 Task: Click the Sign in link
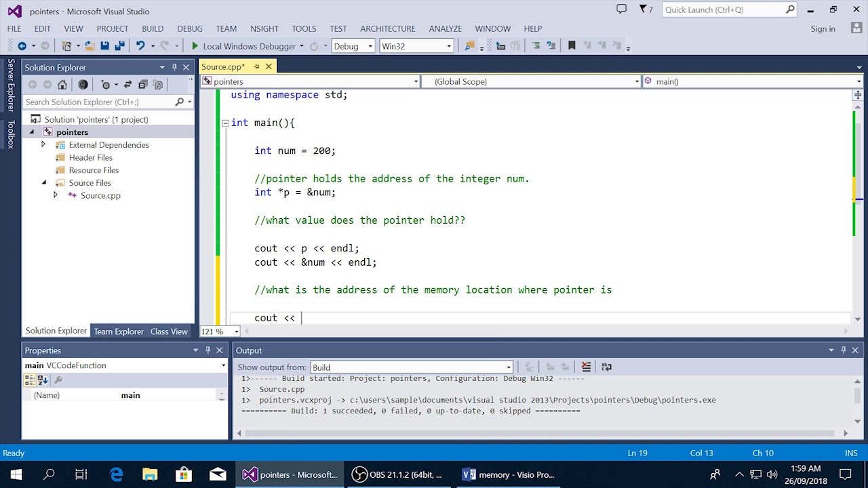click(x=823, y=28)
